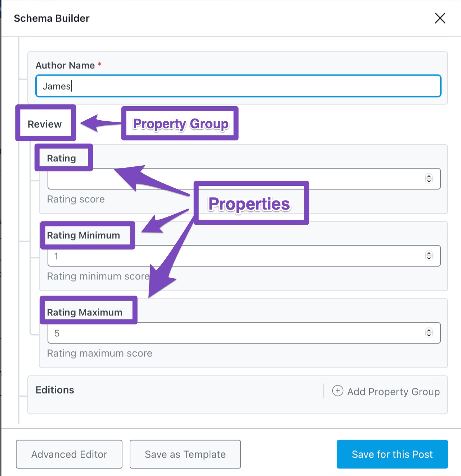Increment Rating Minimum using the up arrow

coord(429,253)
